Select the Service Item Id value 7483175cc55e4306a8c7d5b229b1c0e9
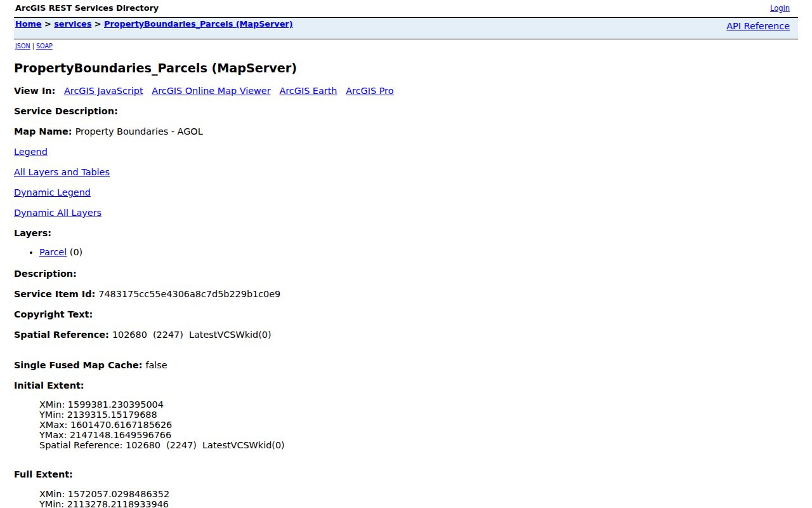 pos(189,294)
